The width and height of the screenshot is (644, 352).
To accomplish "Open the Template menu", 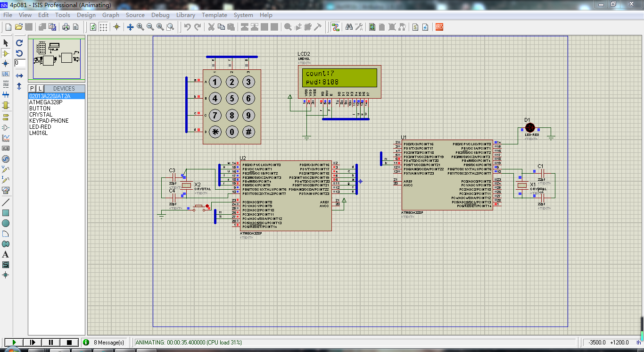I will [215, 15].
